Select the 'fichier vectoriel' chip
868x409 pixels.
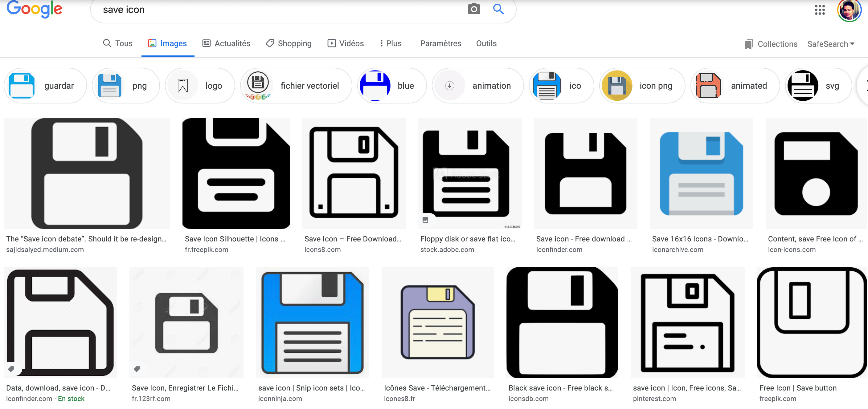click(296, 86)
